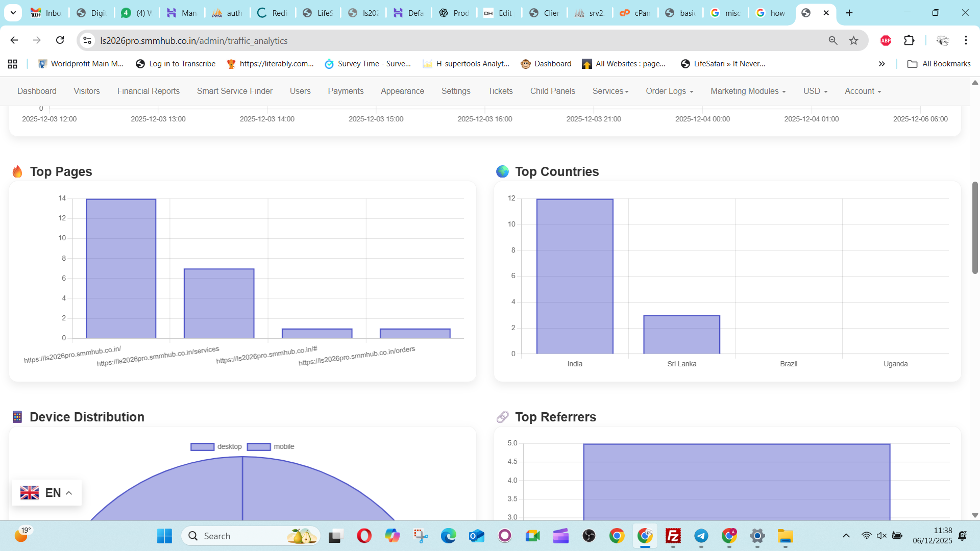Bookmark this page with star icon
The height and width of the screenshot is (551, 980).
(x=853, y=40)
